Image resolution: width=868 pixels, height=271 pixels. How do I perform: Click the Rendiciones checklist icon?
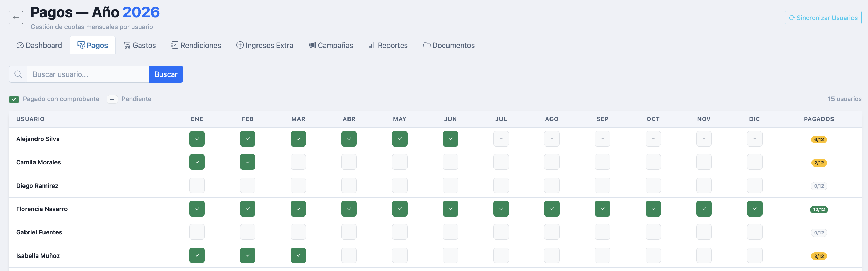(175, 45)
